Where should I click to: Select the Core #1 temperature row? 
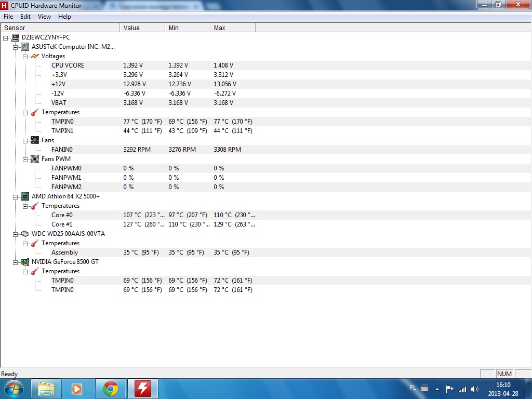click(x=291, y=224)
